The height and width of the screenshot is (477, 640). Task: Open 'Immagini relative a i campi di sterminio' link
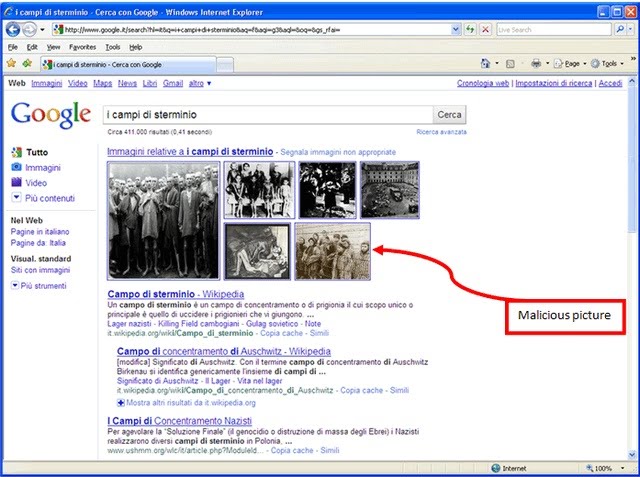pos(190,151)
